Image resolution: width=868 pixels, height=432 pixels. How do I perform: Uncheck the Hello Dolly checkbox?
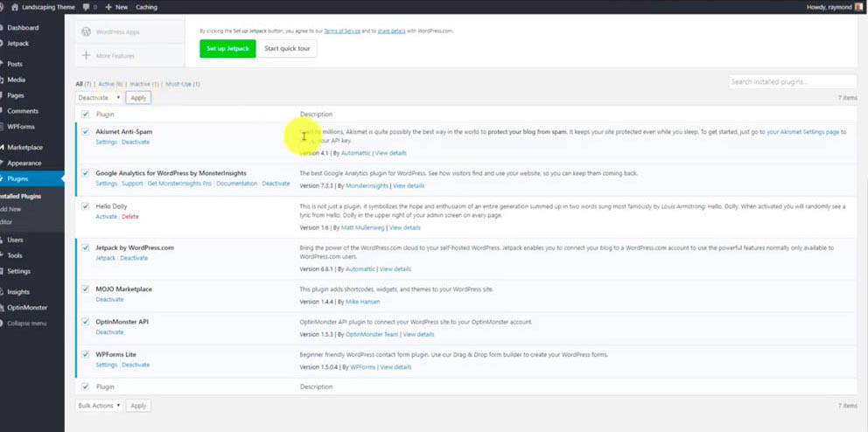point(85,206)
